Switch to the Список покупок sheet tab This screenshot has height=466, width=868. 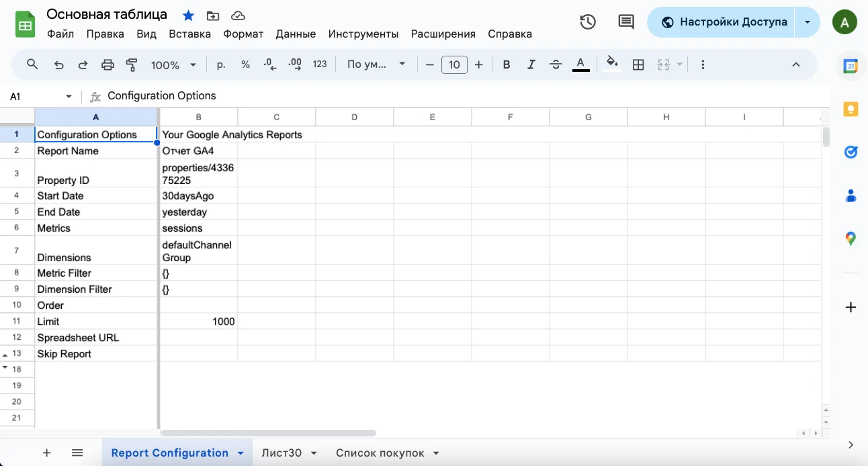click(380, 453)
